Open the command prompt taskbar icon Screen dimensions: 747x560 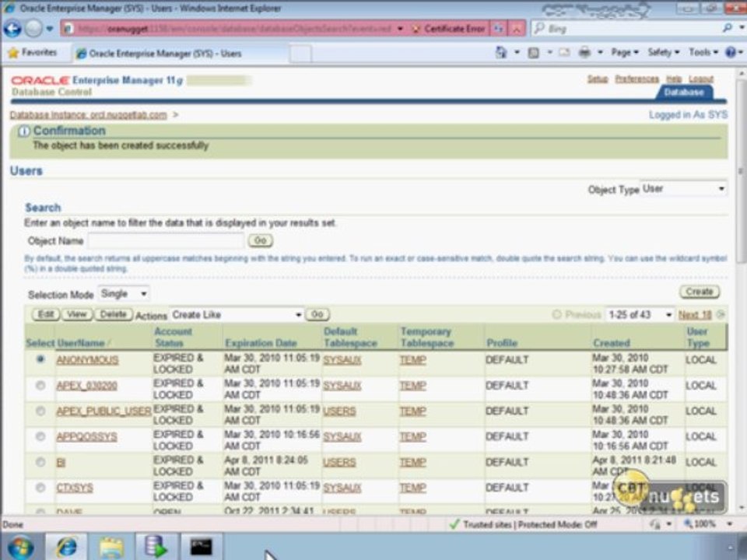(x=201, y=547)
